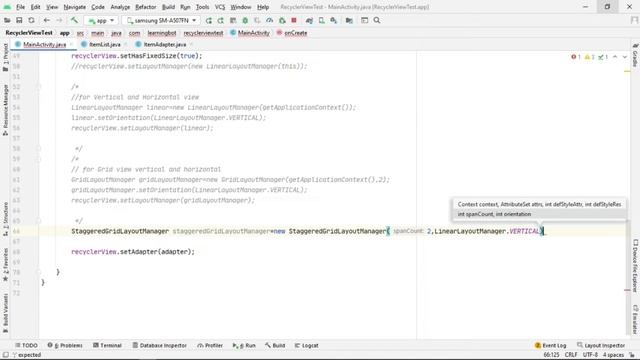Collapse the method fold marker at line 70
Image resolution: width=640 pixels, height=360 pixels.
coord(38,272)
